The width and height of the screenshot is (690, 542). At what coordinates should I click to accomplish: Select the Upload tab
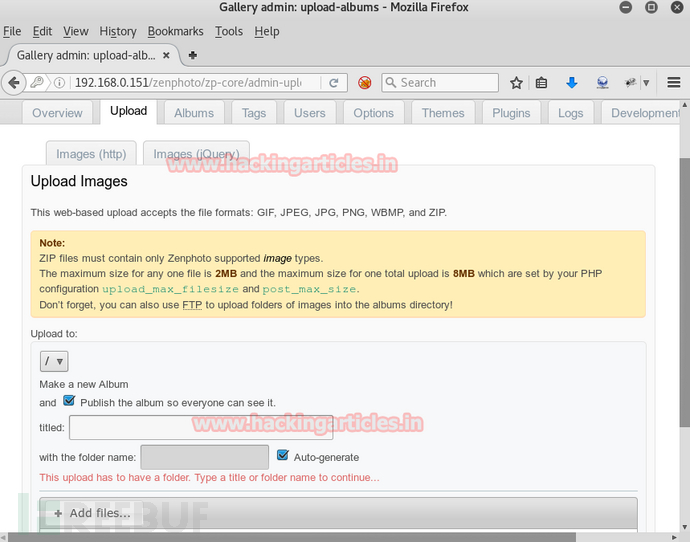pos(128,111)
